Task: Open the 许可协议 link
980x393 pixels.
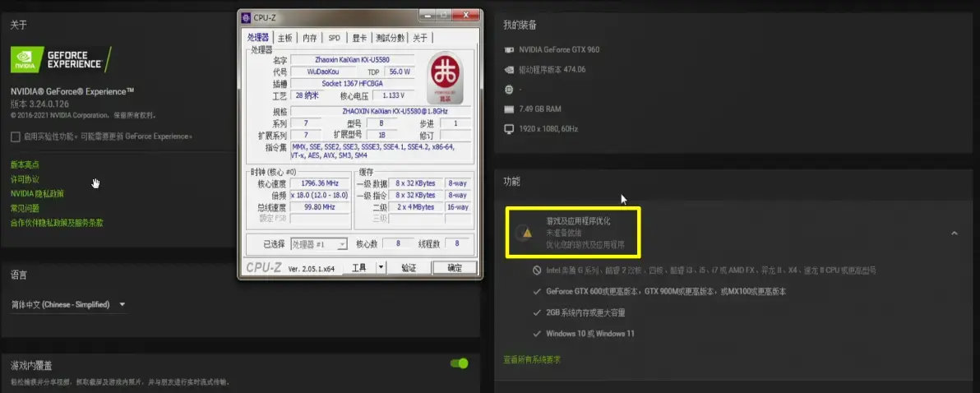Action: [x=25, y=179]
